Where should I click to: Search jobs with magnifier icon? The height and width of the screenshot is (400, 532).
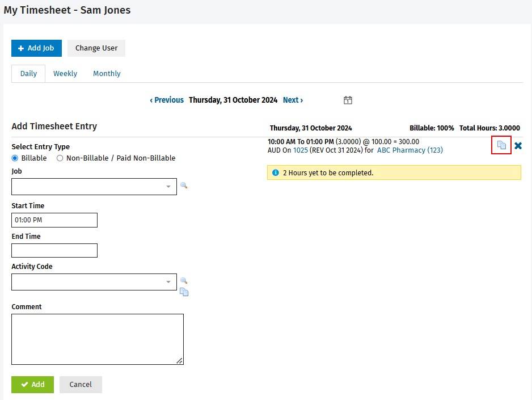184,186
